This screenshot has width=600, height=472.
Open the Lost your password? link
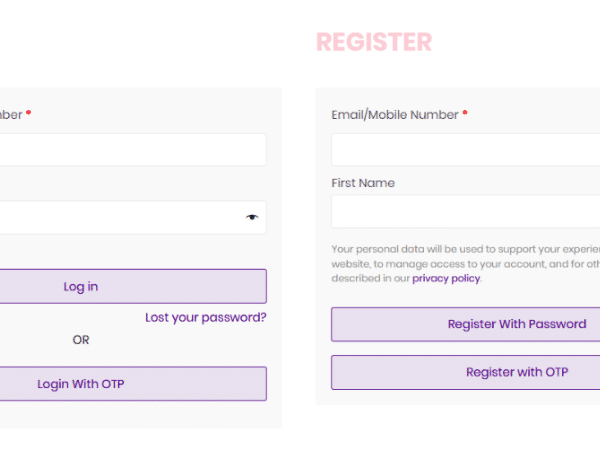pos(205,317)
